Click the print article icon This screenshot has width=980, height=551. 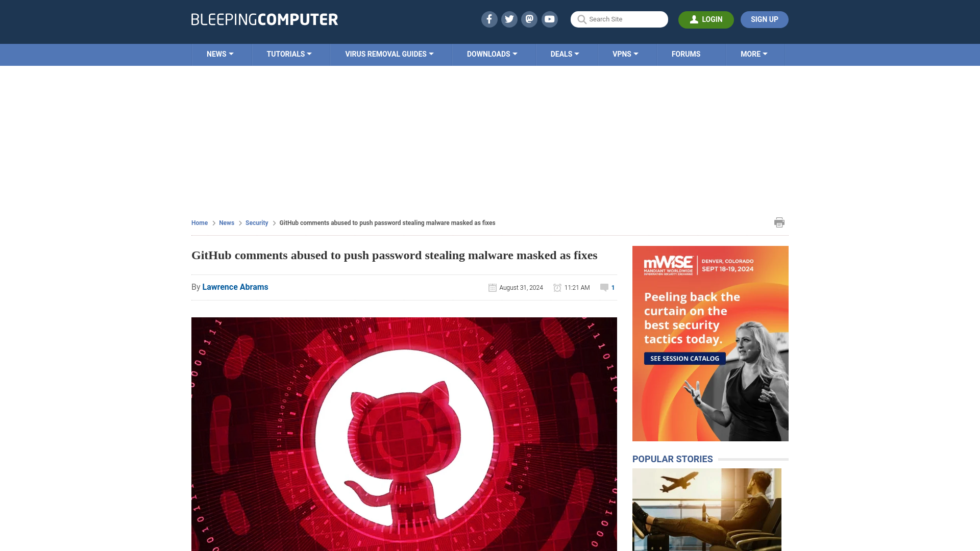click(779, 222)
